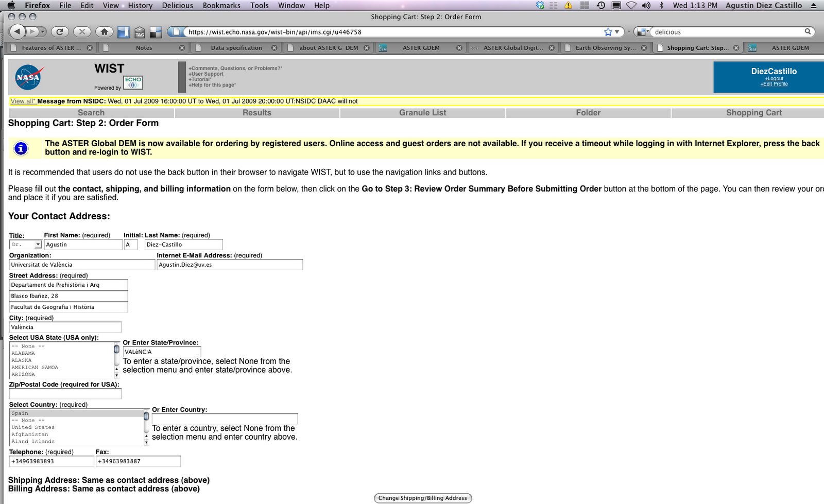Click the First Name field
Image resolution: width=824 pixels, height=504 pixels.
coord(83,245)
